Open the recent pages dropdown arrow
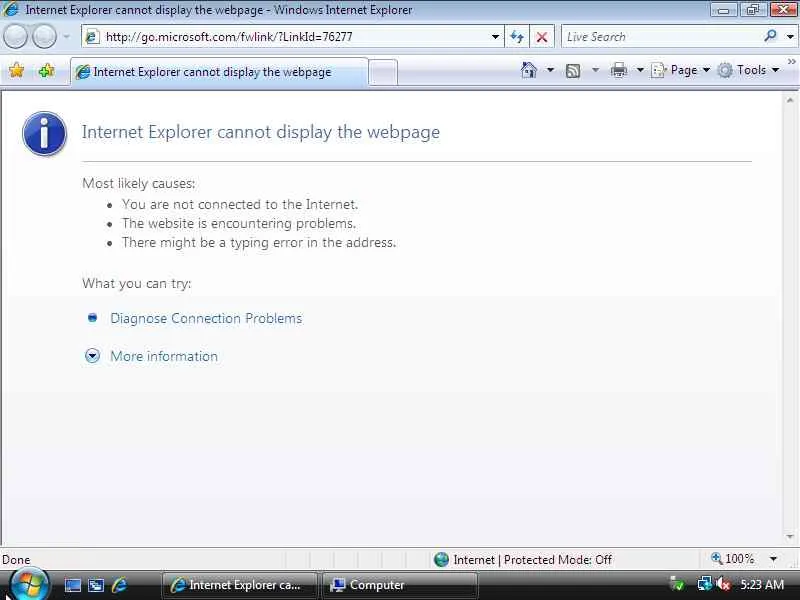800x600 pixels. (66, 37)
